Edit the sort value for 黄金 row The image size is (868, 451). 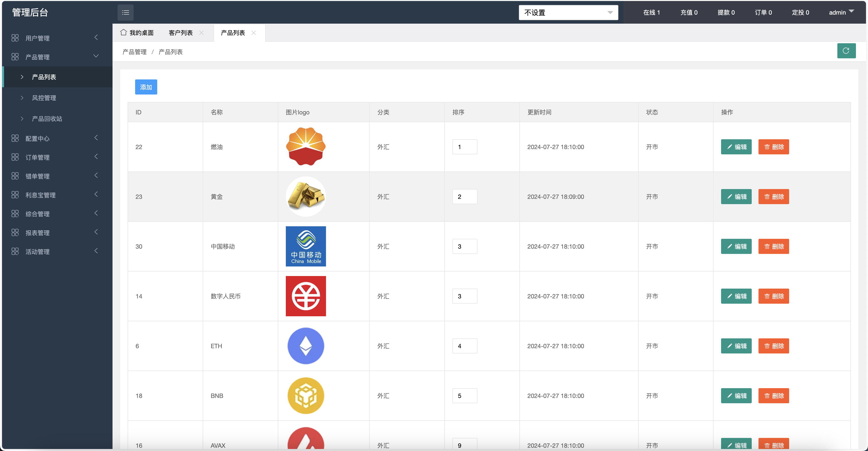click(x=465, y=196)
